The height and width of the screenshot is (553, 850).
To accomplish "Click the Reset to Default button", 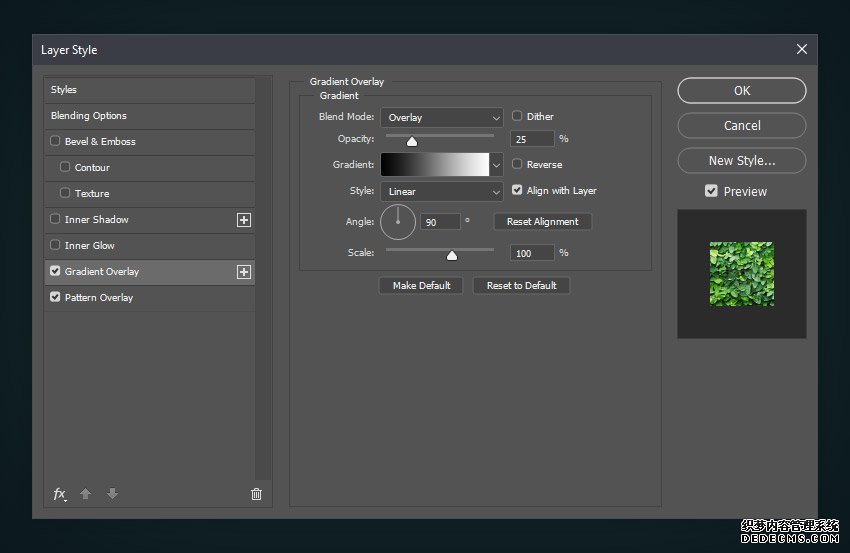I will (x=521, y=286).
